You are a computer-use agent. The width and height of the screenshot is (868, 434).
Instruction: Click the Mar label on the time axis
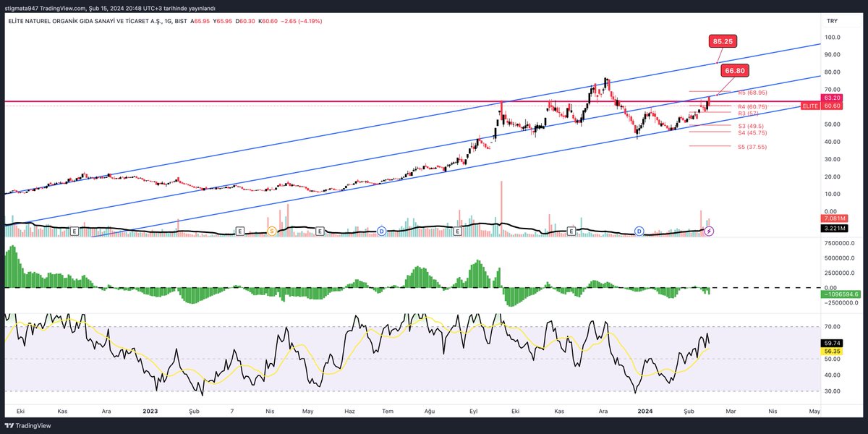point(732,411)
